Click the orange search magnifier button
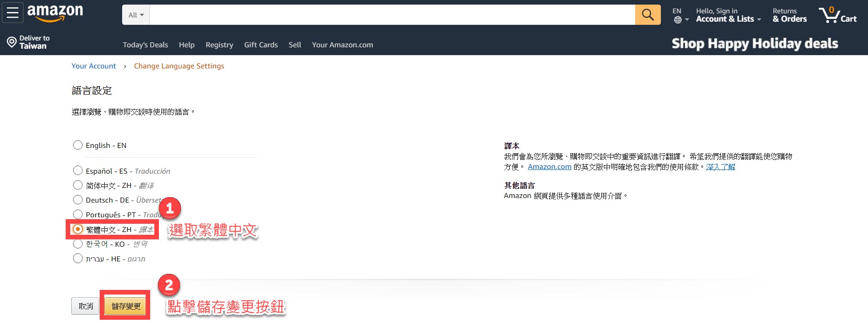This screenshot has width=868, height=323. 648,15
